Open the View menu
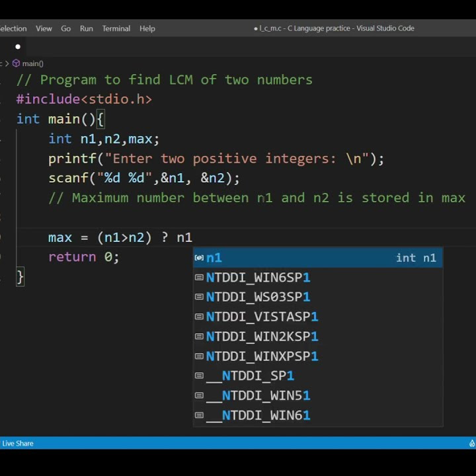Image resolution: width=476 pixels, height=476 pixels. (44, 28)
